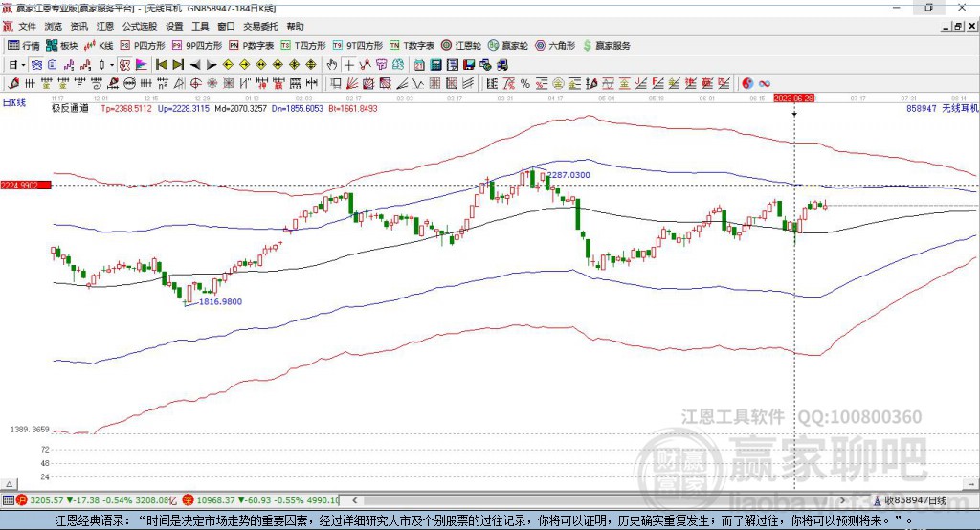Select the percent % line tool
The image size is (980, 530).
pos(525,84)
